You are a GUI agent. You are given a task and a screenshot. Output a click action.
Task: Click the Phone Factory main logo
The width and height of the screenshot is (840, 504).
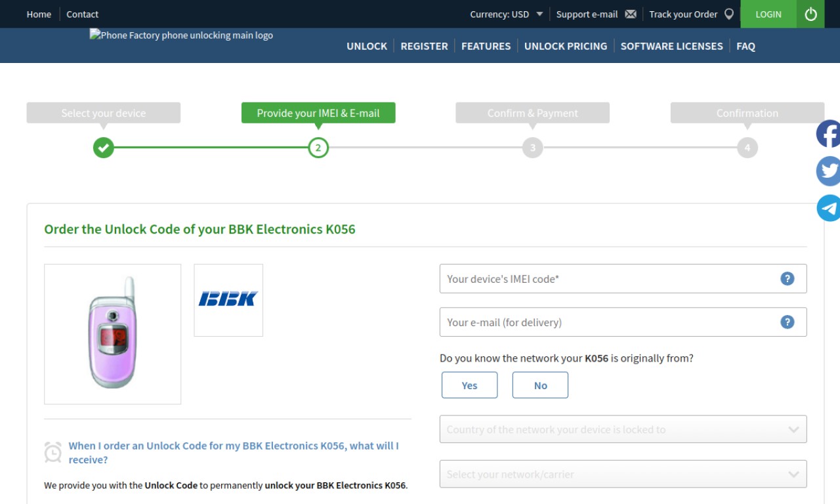click(181, 35)
